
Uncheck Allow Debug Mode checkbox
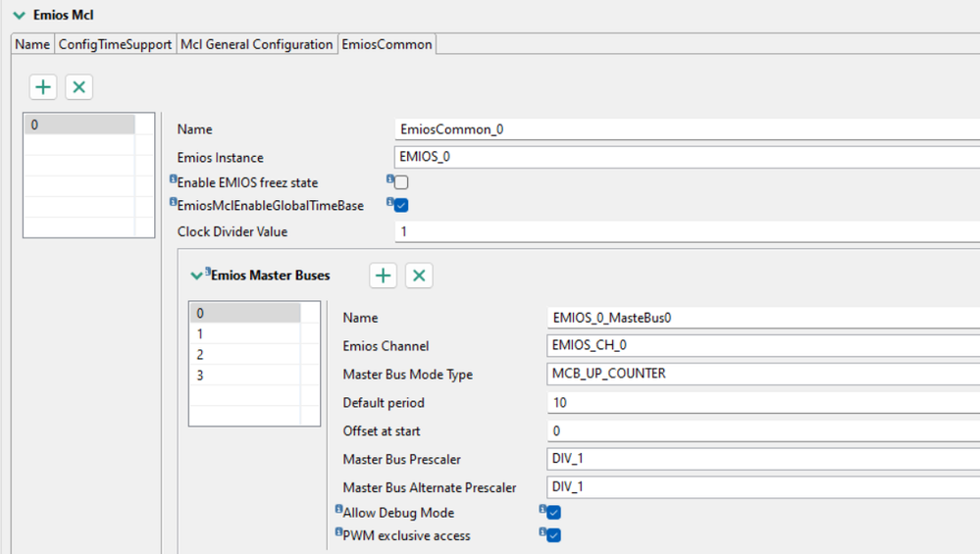coord(553,513)
